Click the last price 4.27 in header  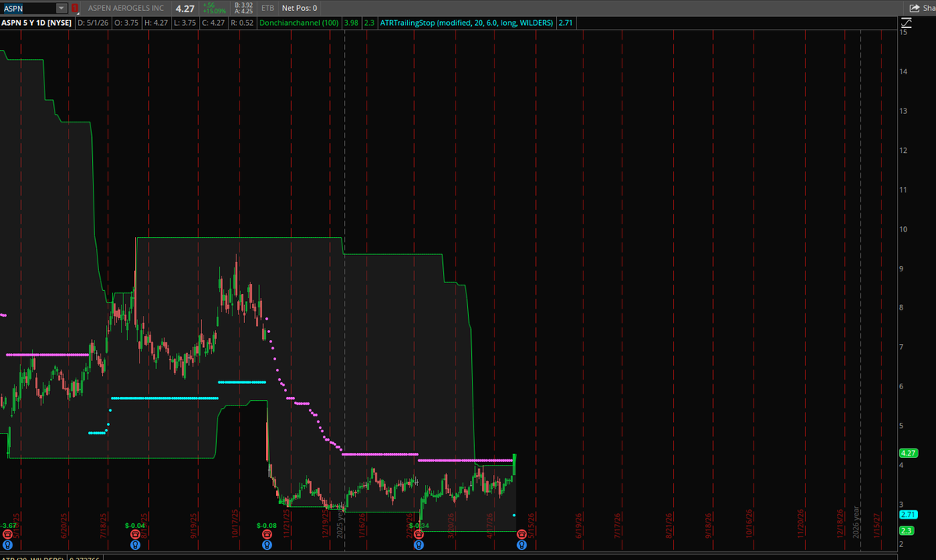pos(185,8)
